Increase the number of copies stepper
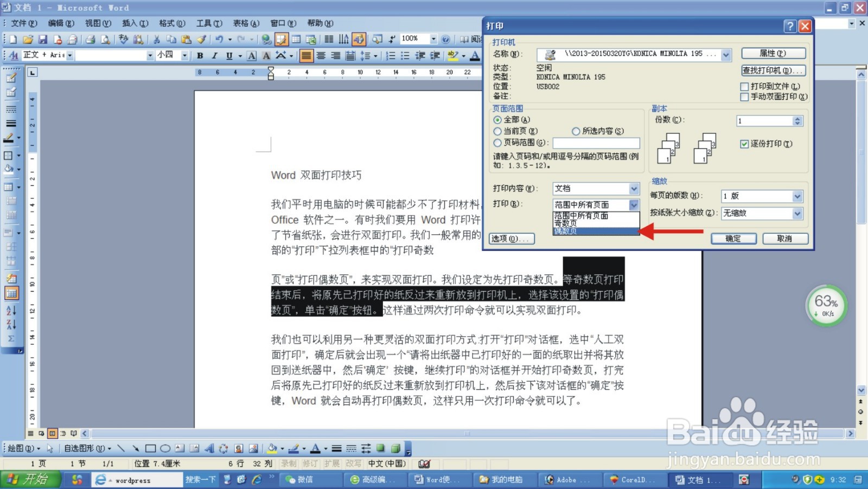 [797, 119]
